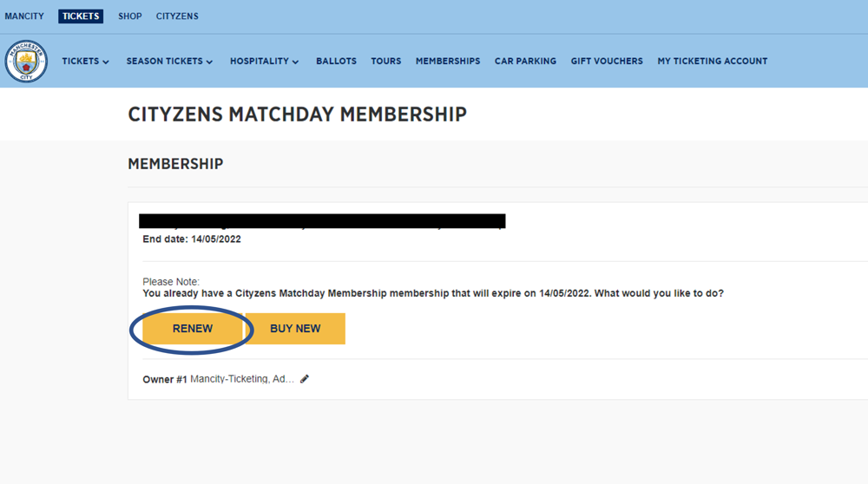Open My Ticketing Account

click(713, 62)
